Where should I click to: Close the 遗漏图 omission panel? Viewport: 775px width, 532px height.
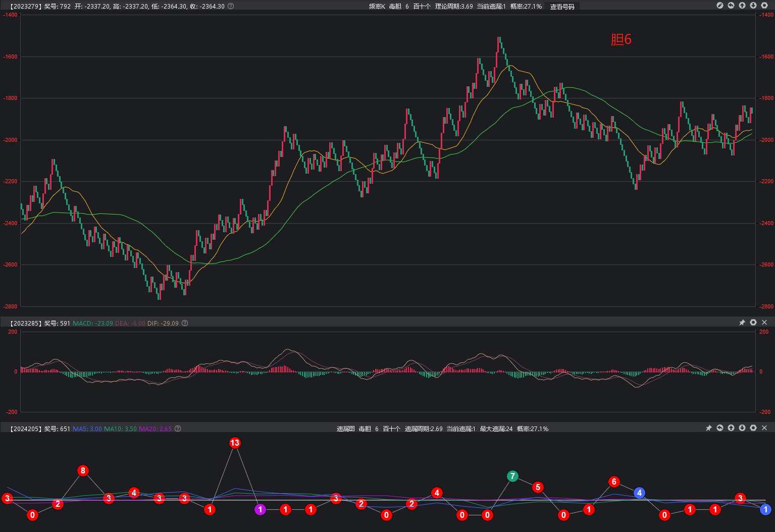coord(764,428)
